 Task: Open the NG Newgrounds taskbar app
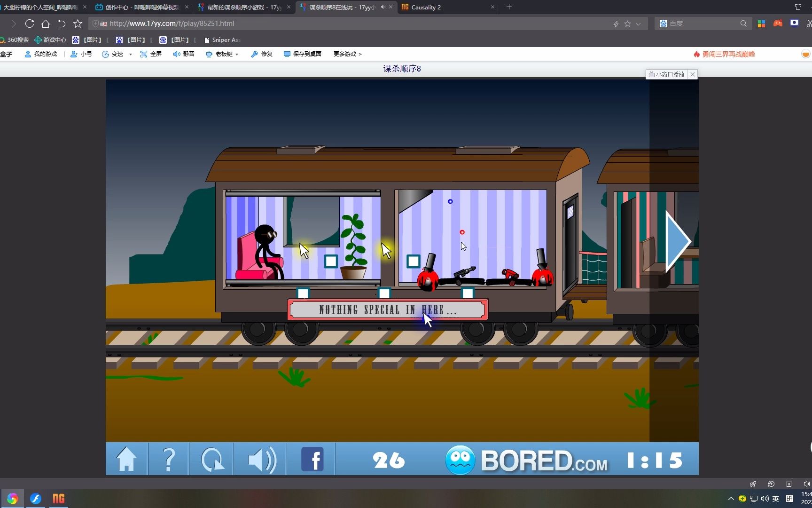tap(58, 499)
